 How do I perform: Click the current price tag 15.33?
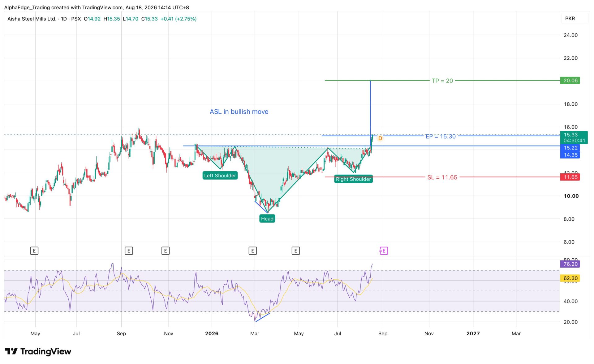point(574,138)
